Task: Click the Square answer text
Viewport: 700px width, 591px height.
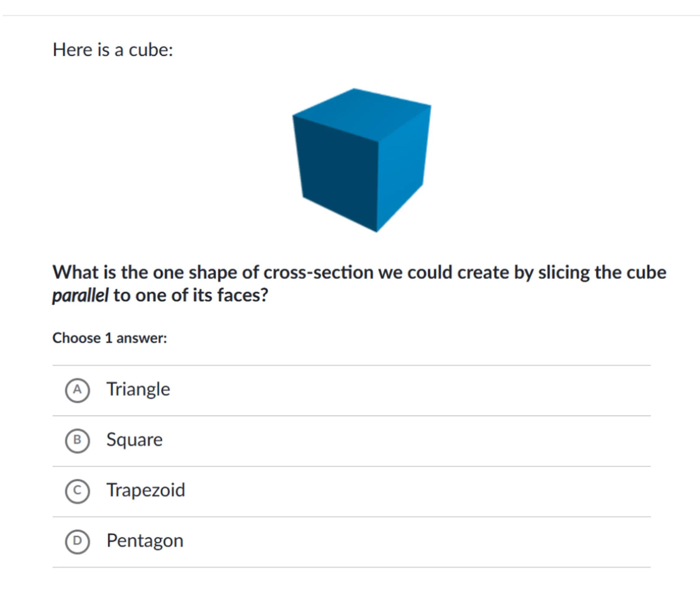Action: pyautogui.click(x=134, y=440)
